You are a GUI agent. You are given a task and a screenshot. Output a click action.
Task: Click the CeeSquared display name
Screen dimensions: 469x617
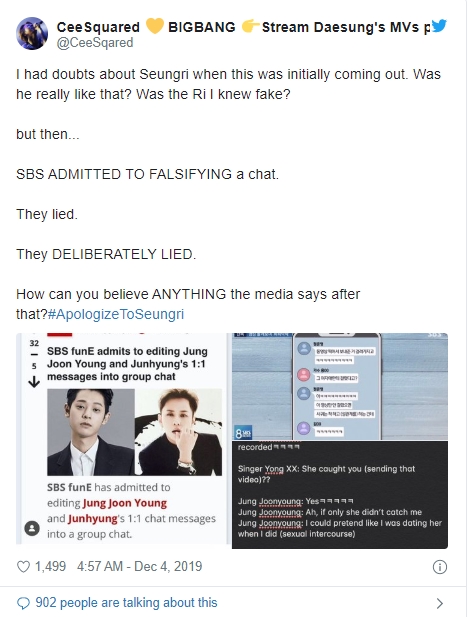point(98,27)
